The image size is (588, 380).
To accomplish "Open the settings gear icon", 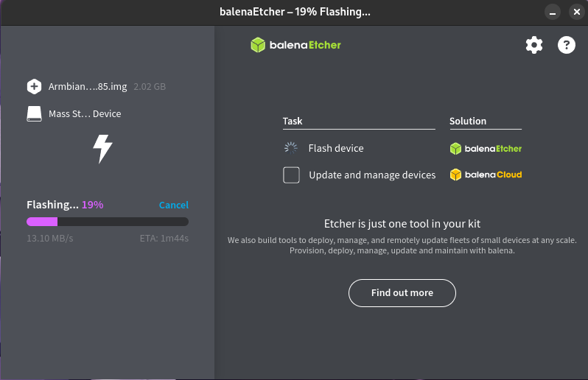I will tap(533, 45).
